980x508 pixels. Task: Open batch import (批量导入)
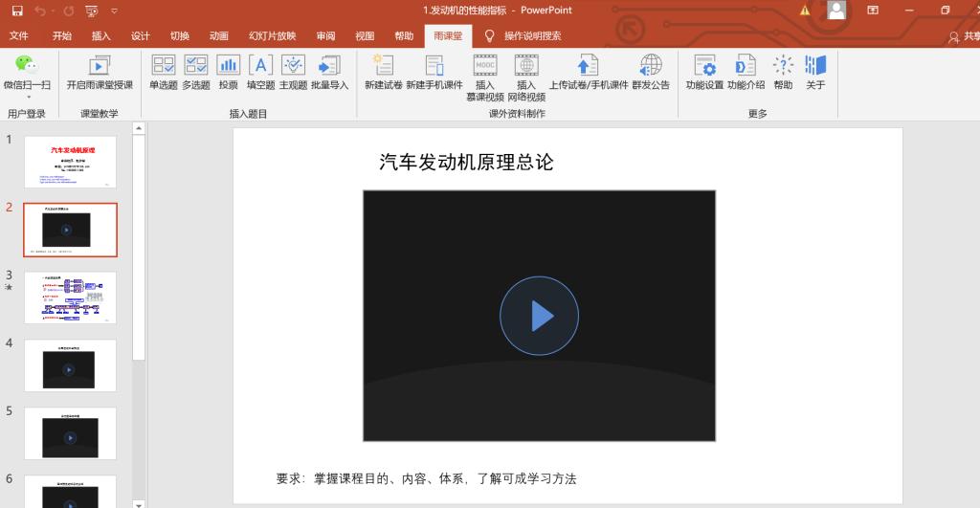(x=329, y=73)
